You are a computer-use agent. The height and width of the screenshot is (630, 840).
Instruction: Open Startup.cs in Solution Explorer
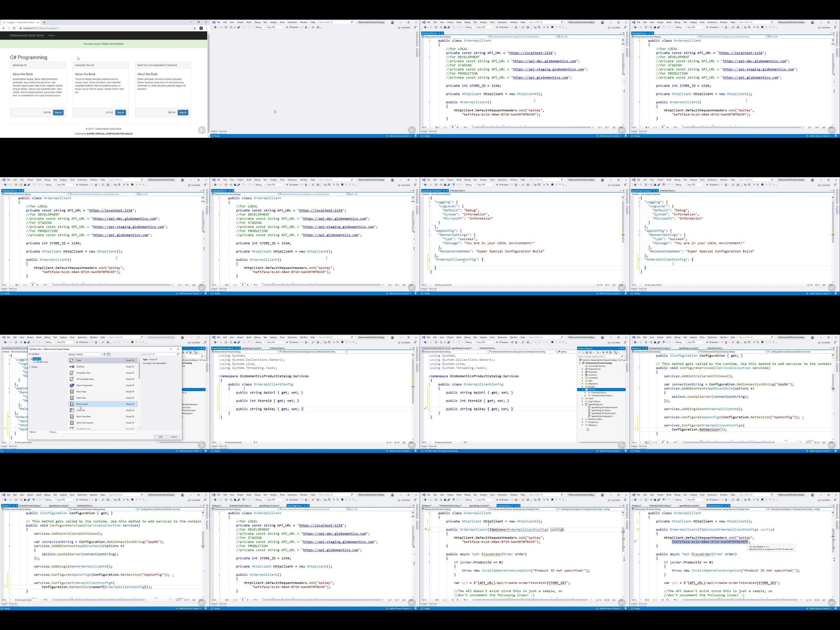[x=592, y=425]
